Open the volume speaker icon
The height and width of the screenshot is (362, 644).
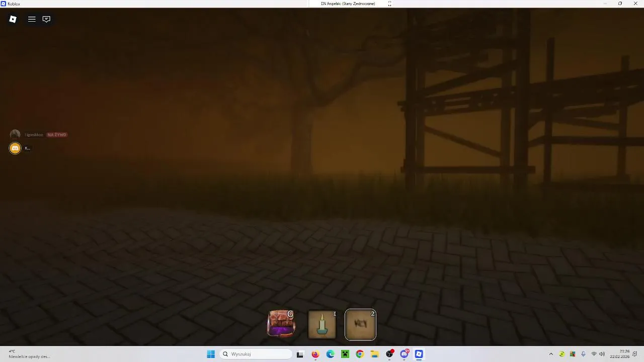602,354
